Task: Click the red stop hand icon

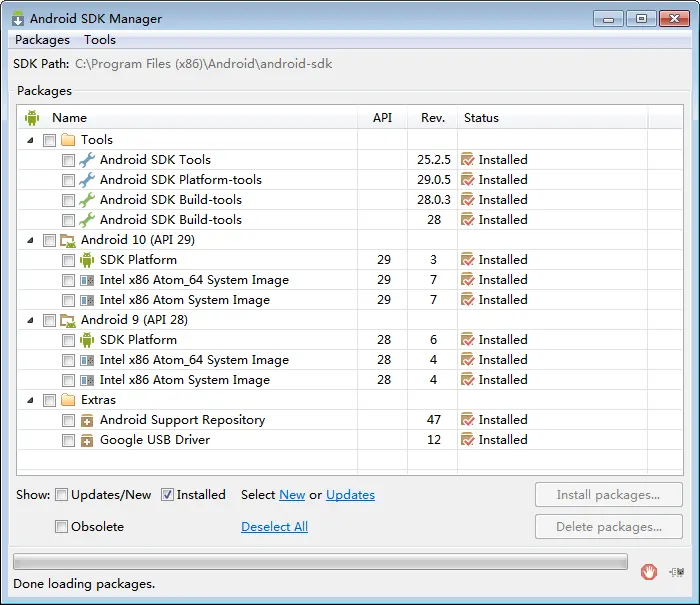Action: coord(649,572)
